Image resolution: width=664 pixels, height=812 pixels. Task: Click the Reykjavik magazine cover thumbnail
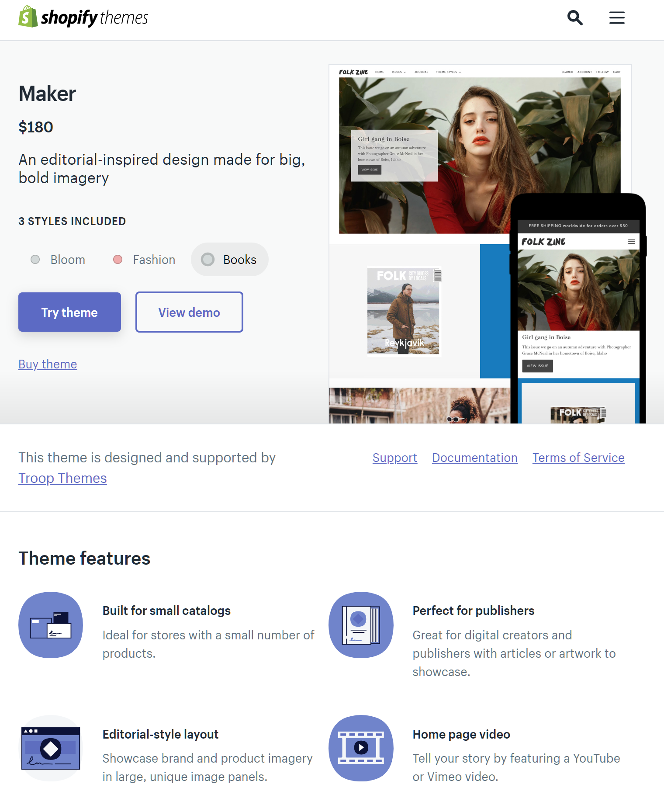coord(404,311)
